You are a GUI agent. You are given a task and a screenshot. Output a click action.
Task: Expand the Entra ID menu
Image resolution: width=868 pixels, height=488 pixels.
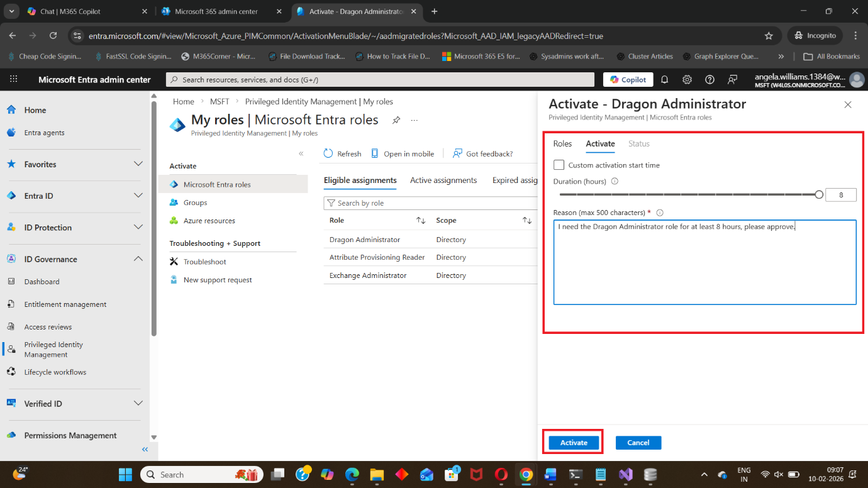138,196
